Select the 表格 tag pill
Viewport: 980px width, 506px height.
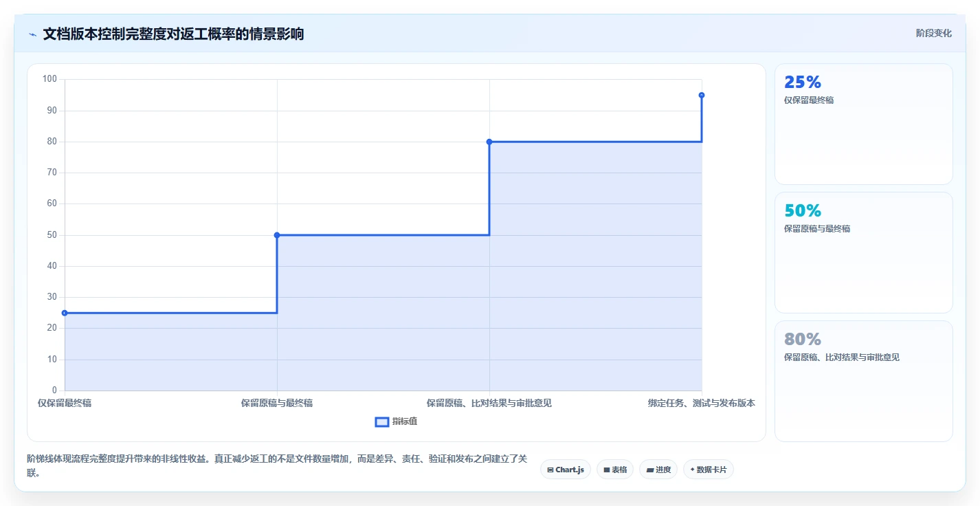[615, 470]
